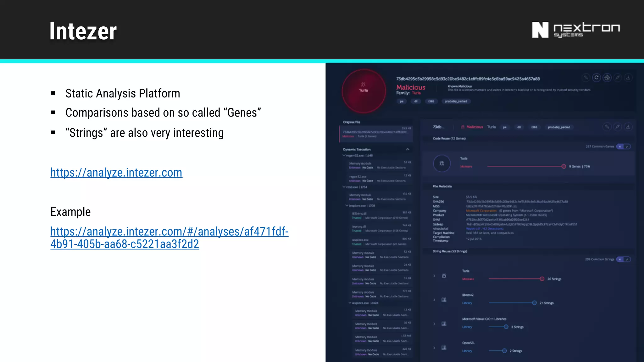This screenshot has height=362, width=644.
Task: Select the ieproxy.dll trusted module
Action: point(381,228)
